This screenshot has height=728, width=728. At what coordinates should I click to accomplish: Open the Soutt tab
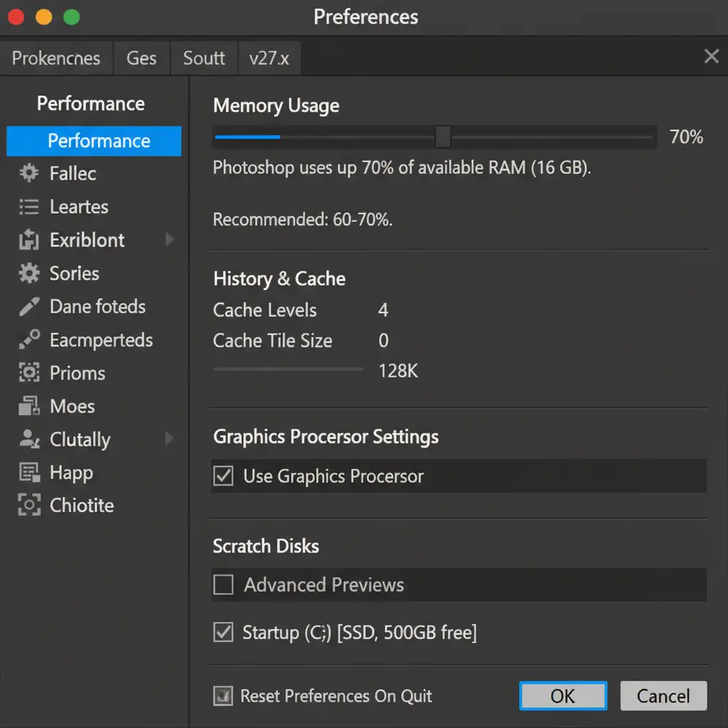(x=204, y=58)
